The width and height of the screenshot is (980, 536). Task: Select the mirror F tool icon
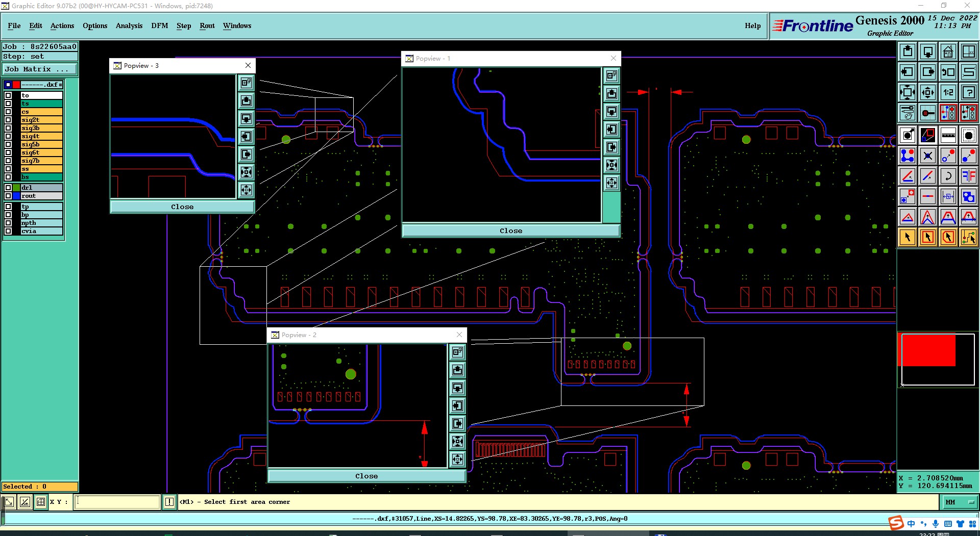pyautogui.click(x=968, y=176)
